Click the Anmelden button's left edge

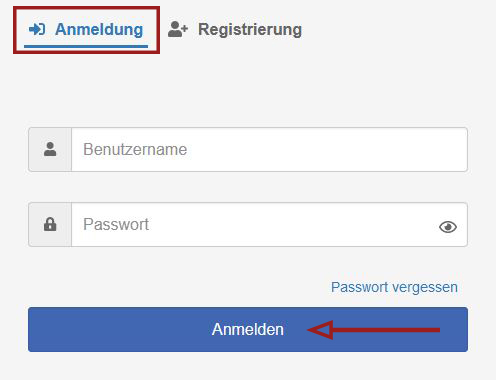30,329
